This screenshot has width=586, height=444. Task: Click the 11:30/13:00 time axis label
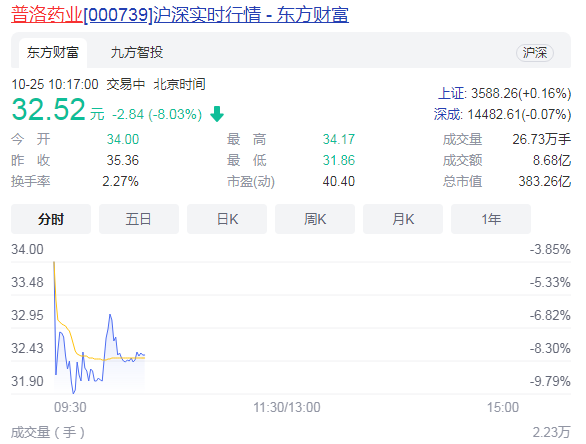click(287, 407)
